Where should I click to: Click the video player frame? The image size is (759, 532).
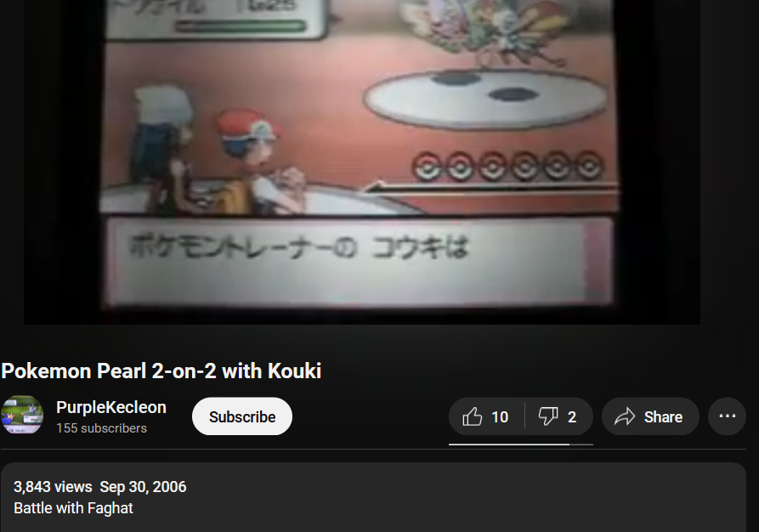pos(361,162)
